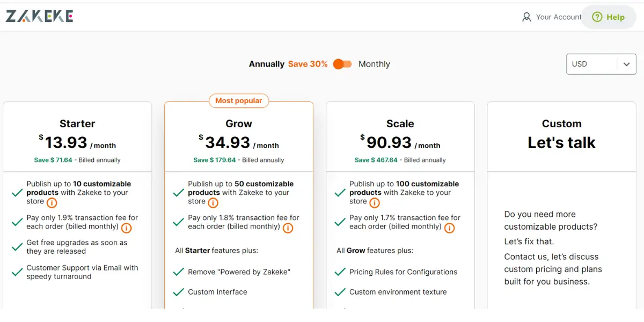This screenshot has width=644, height=322.
Task: Click the $34.93 per month price
Action: click(x=239, y=142)
